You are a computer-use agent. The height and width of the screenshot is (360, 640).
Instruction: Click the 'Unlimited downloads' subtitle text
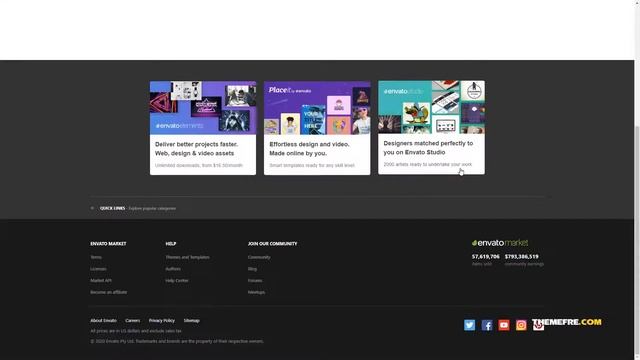[199, 165]
